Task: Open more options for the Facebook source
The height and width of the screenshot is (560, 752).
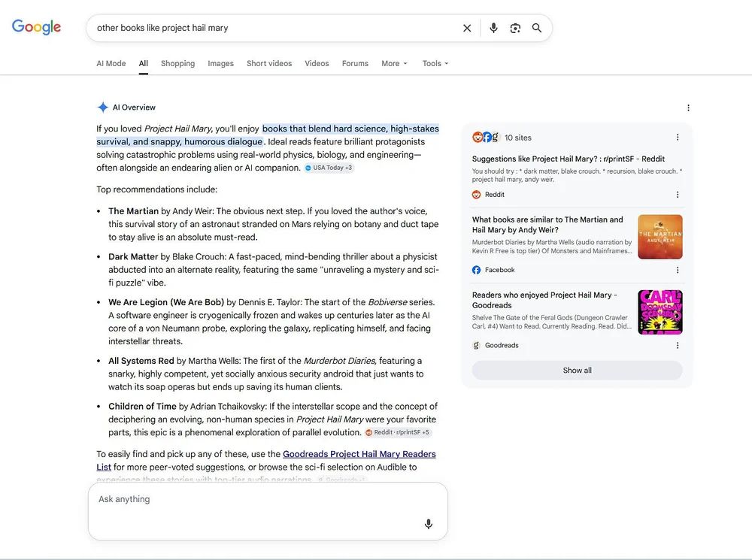Action: pos(678,270)
